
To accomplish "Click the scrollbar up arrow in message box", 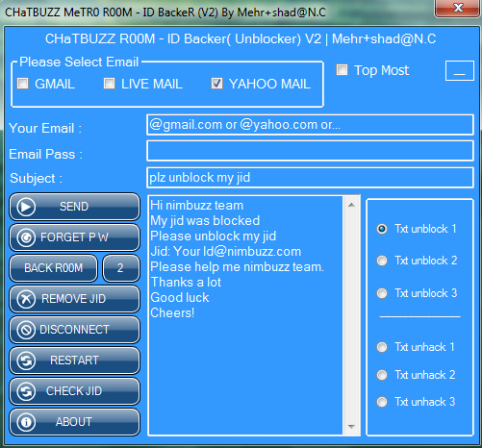I will 351,205.
